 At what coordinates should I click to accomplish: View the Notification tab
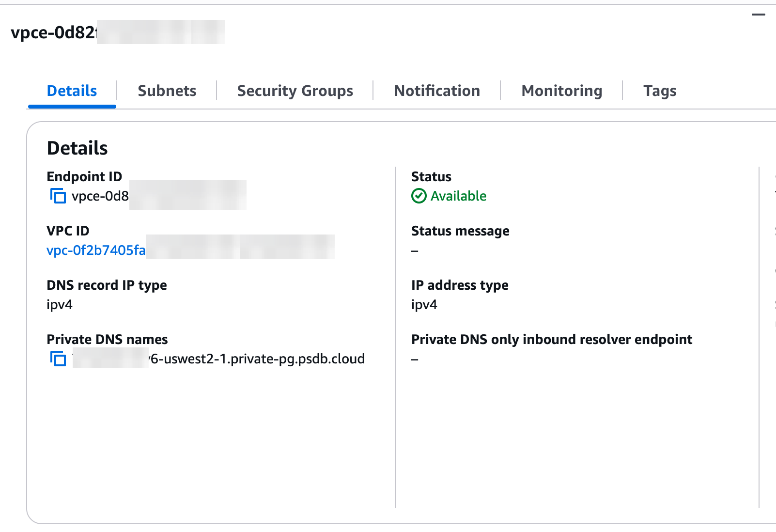[437, 91]
